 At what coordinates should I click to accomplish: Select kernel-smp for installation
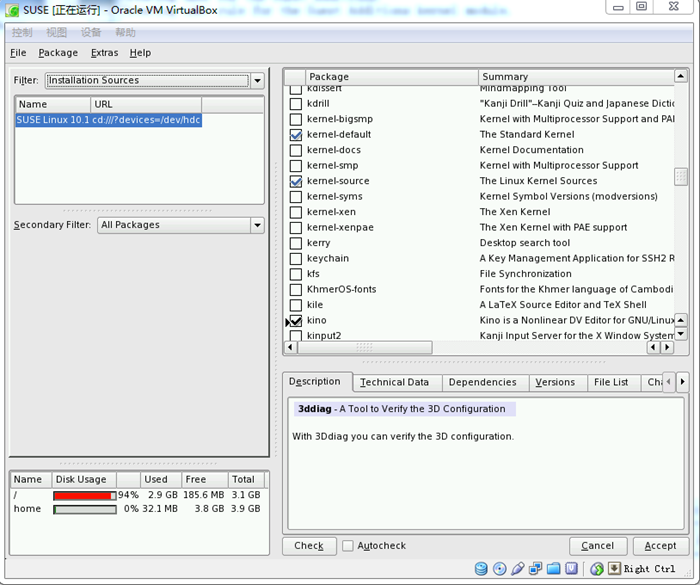pos(296,166)
